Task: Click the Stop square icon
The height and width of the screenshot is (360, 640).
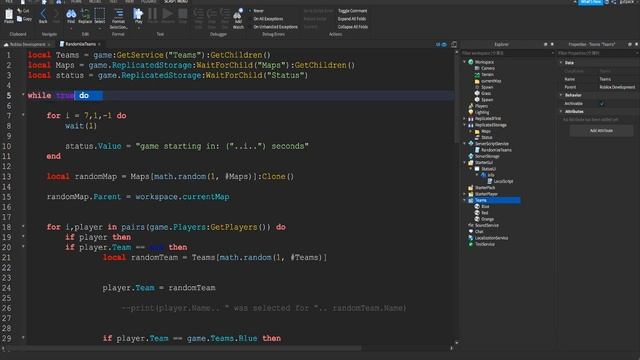Action: (183, 14)
